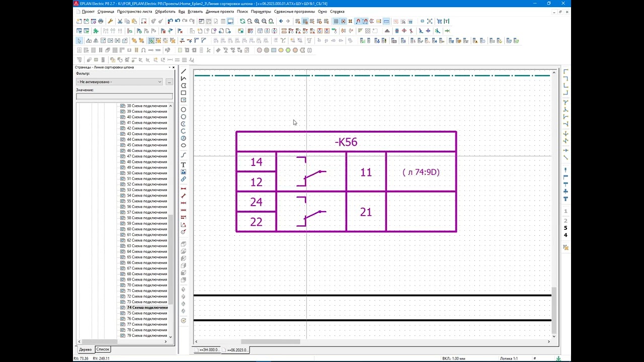The image size is (644, 362).
Task: Select page '60 Схема подключения' in the tree
Action: (146, 229)
